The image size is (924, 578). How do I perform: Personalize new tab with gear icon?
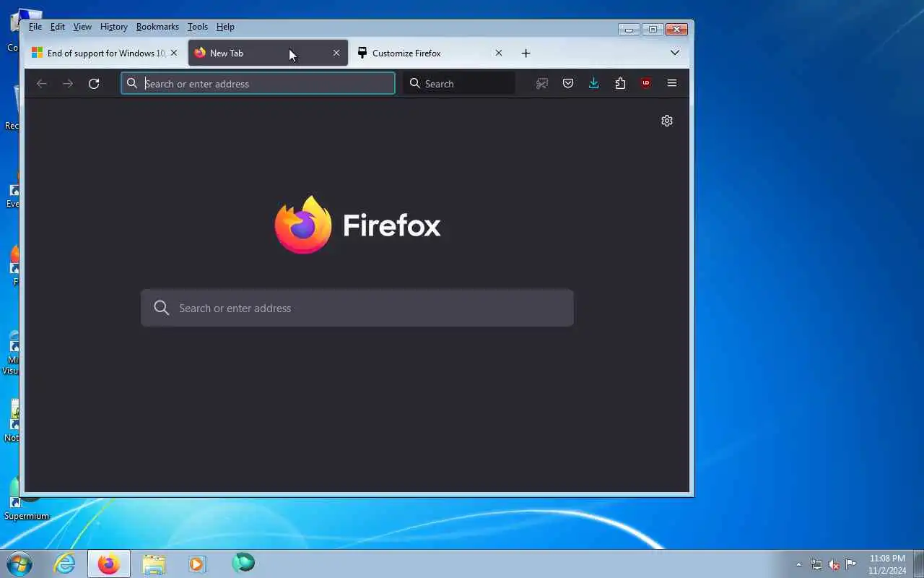coord(667,121)
